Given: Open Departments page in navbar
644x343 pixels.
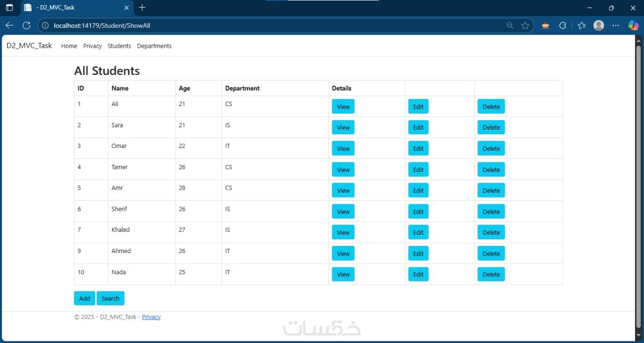Looking at the screenshot, I should tap(154, 46).
